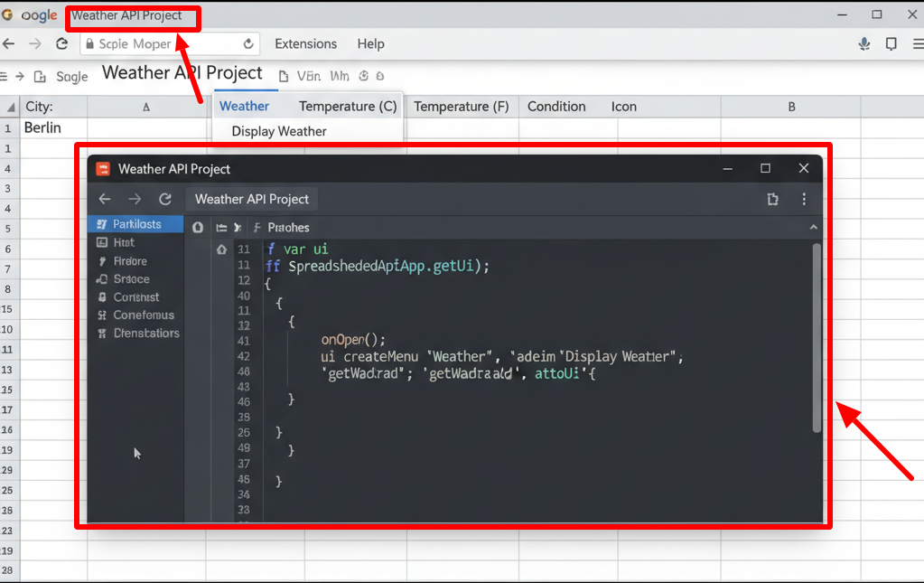Click the Wn toolbar button
Viewport: 924px width, 583px height.
pyautogui.click(x=340, y=76)
